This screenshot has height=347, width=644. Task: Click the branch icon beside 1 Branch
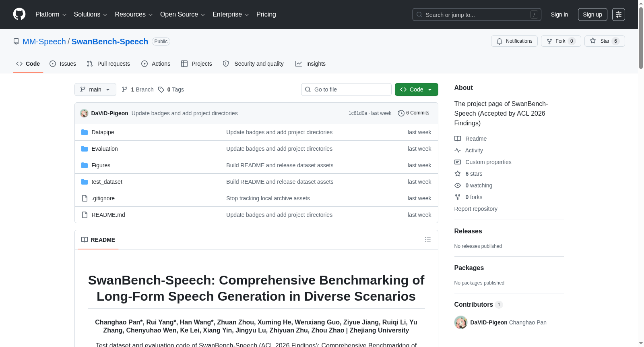125,89
